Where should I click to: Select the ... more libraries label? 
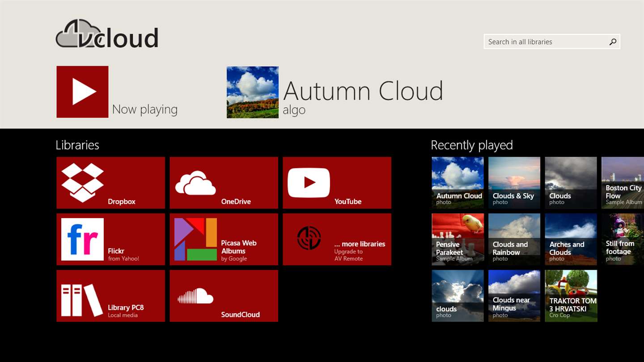[x=360, y=244]
